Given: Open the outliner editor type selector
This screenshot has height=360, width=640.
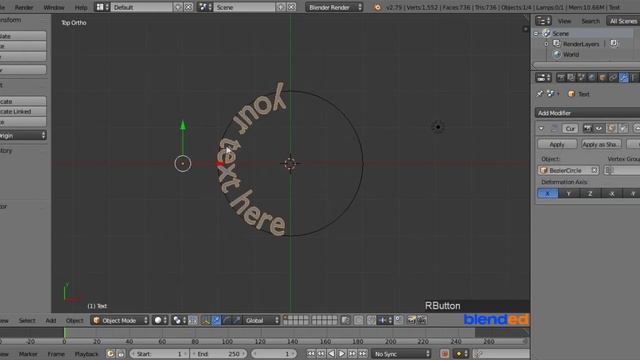Looking at the screenshot, I should pyautogui.click(x=543, y=21).
